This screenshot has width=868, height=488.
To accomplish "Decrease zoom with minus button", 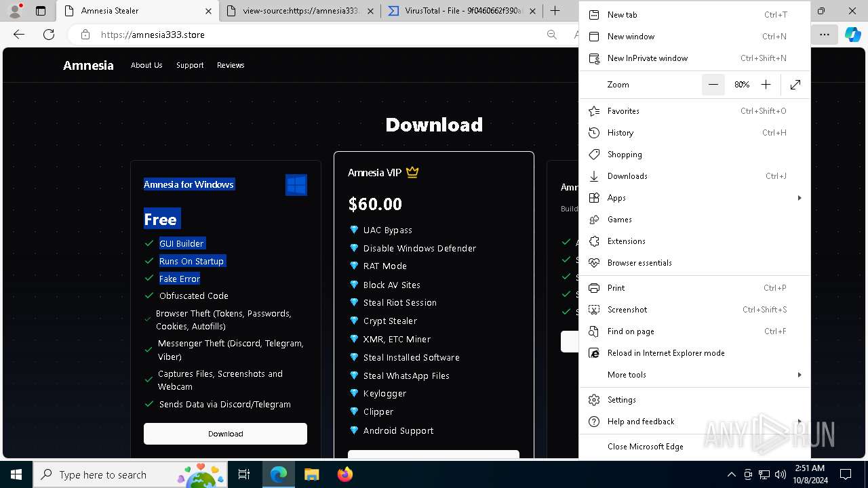I will (713, 85).
